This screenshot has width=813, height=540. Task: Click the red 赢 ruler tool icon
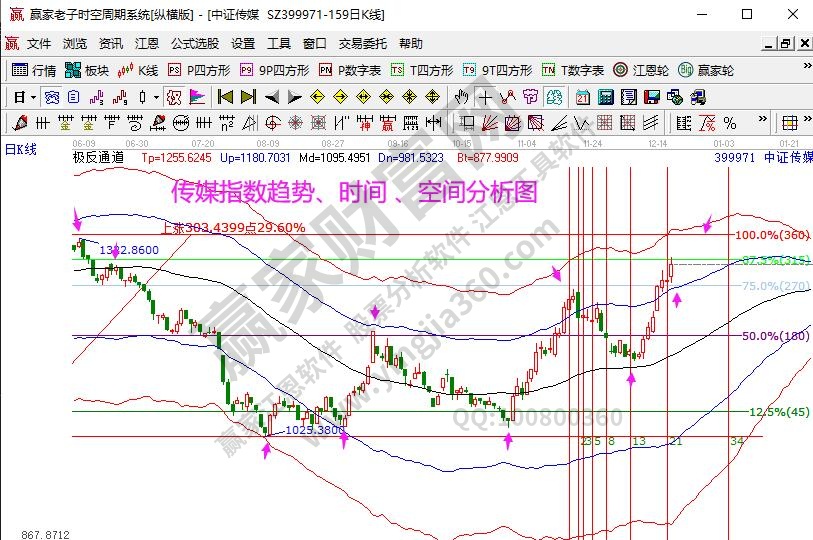(x=387, y=123)
